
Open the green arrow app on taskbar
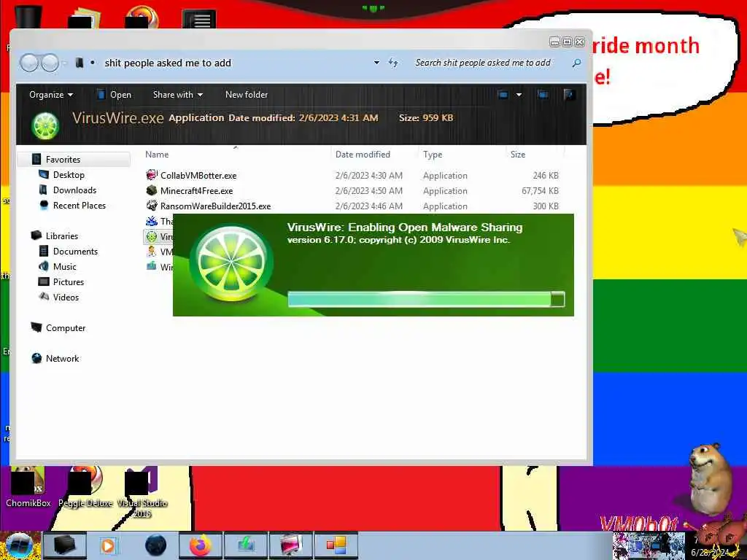click(246, 545)
